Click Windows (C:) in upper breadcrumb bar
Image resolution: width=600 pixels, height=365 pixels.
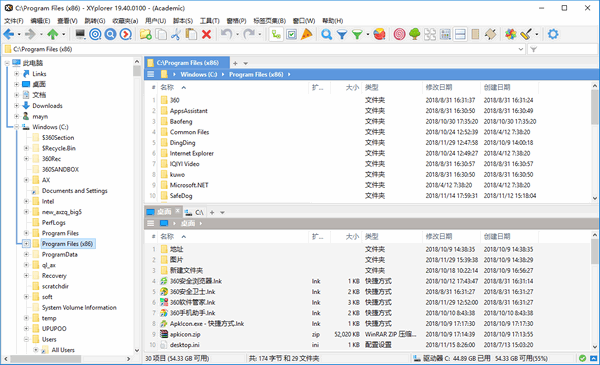pos(199,75)
